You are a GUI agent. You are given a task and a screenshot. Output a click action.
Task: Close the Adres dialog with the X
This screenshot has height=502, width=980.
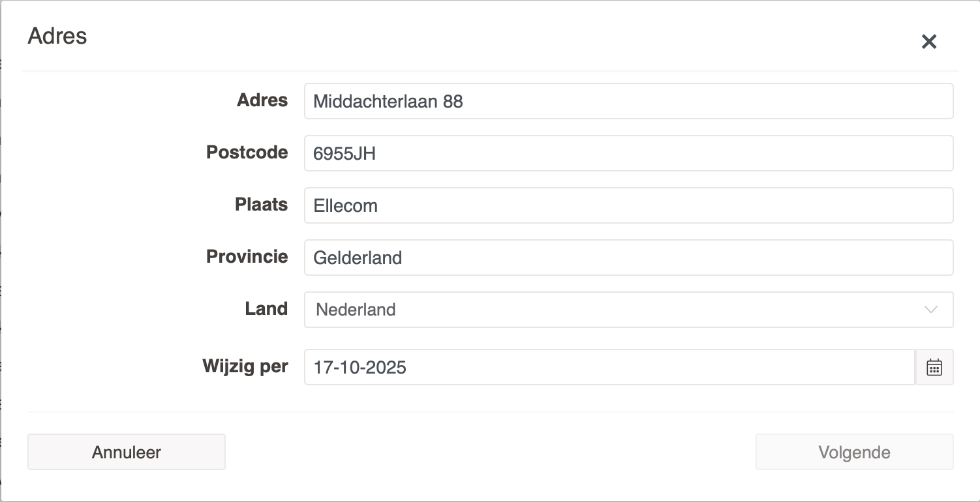coord(928,42)
